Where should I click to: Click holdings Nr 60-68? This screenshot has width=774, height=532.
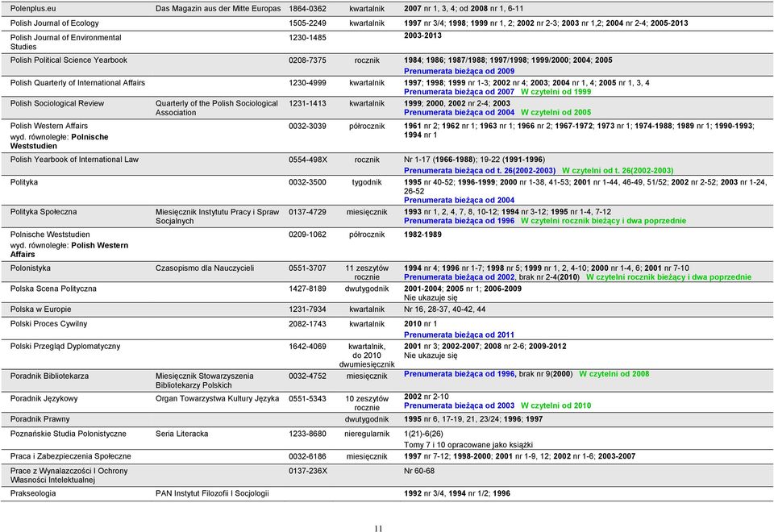[419, 472]
